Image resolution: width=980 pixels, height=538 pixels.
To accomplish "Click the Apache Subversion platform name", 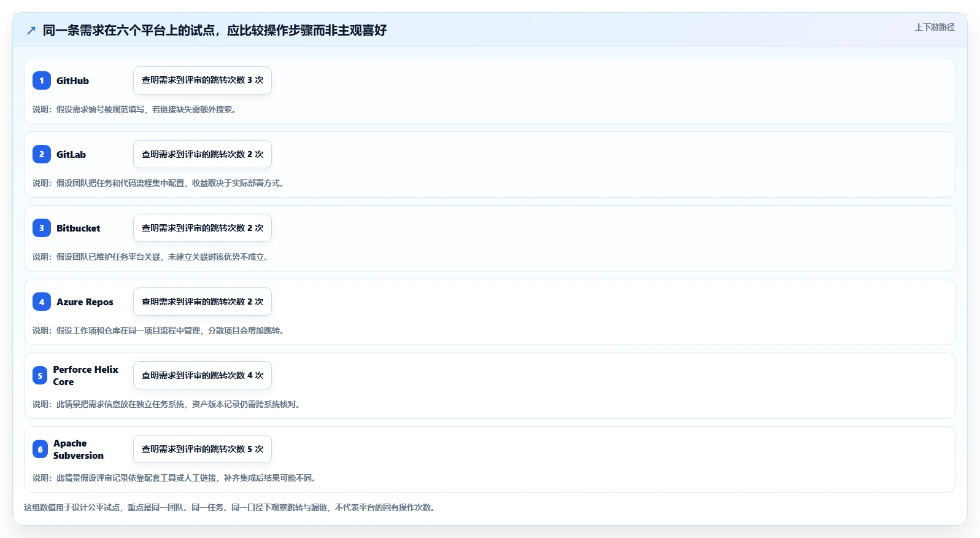I will [x=79, y=449].
